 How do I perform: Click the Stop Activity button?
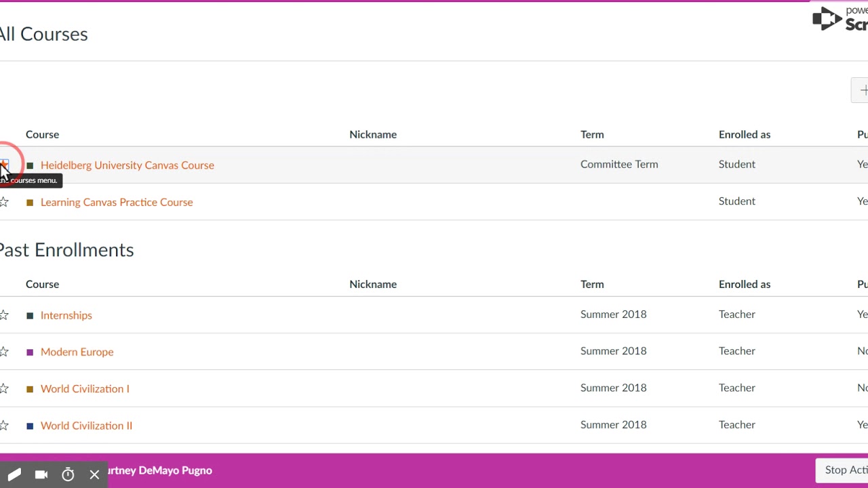842,470
